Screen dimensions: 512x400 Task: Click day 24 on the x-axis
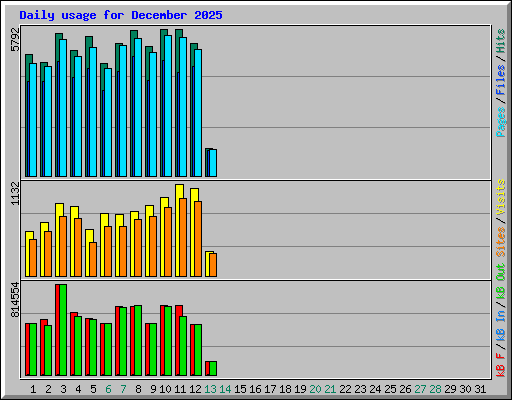(x=375, y=389)
